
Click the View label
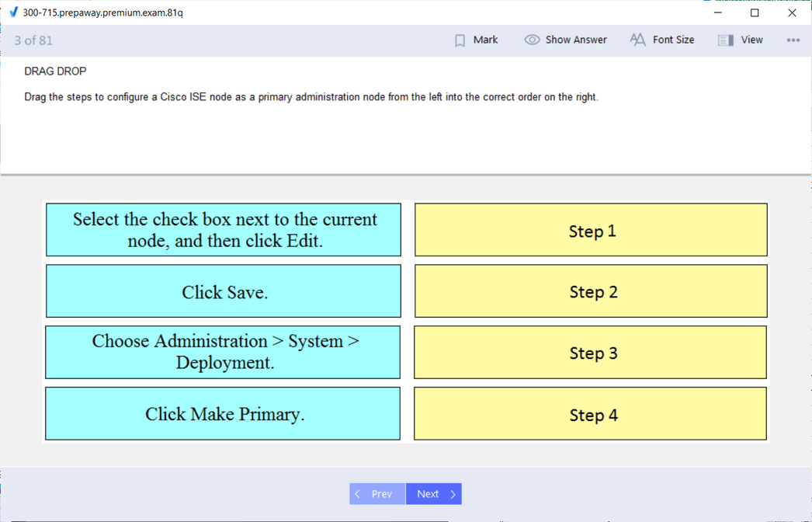click(751, 40)
